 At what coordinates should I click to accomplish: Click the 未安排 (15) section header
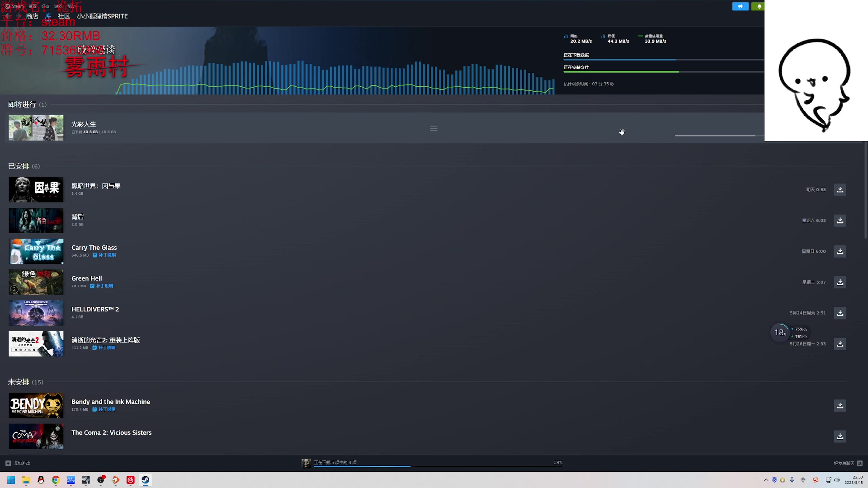coord(26,382)
